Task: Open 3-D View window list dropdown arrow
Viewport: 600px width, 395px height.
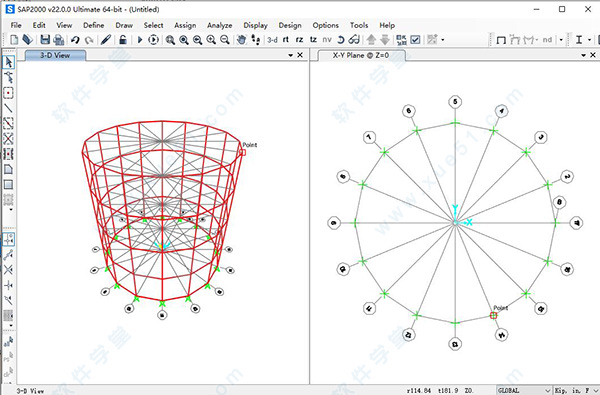Action: tap(290, 55)
